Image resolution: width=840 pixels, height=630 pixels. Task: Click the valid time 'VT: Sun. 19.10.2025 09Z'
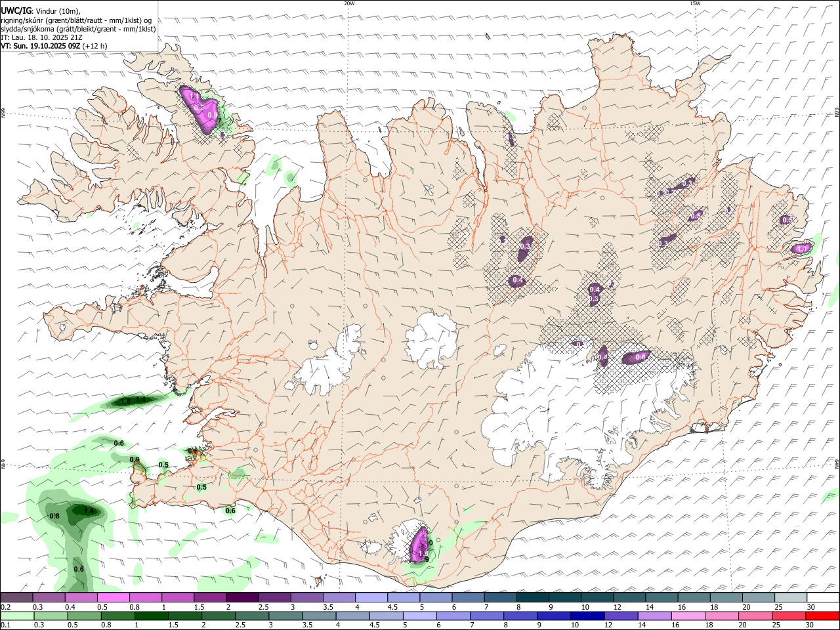pyautogui.click(x=41, y=46)
